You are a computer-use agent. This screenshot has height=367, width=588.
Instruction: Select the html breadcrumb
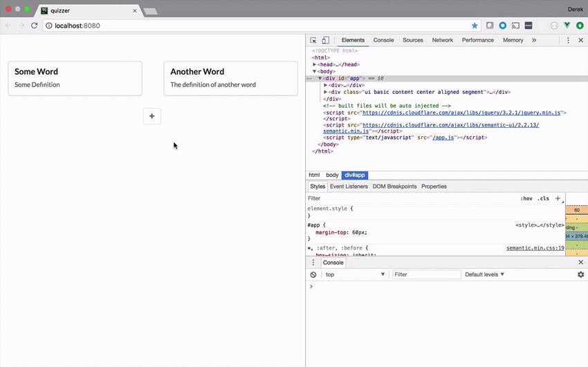314,175
